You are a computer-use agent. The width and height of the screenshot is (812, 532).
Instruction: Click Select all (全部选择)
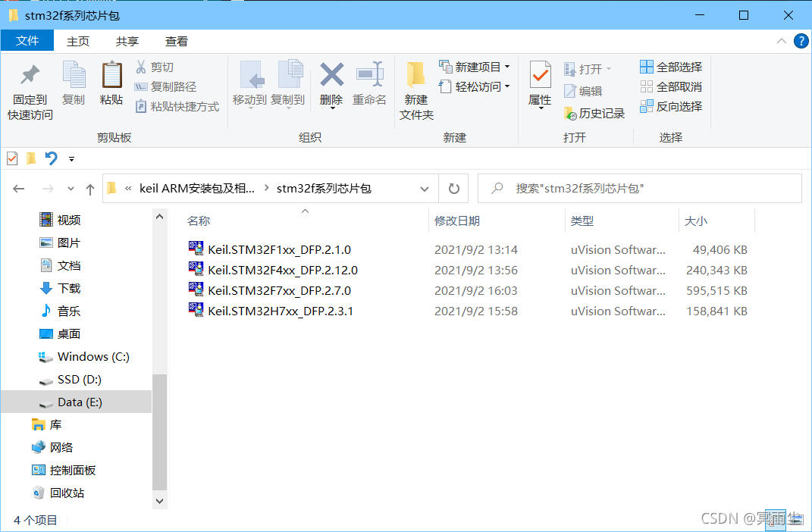[x=671, y=67]
